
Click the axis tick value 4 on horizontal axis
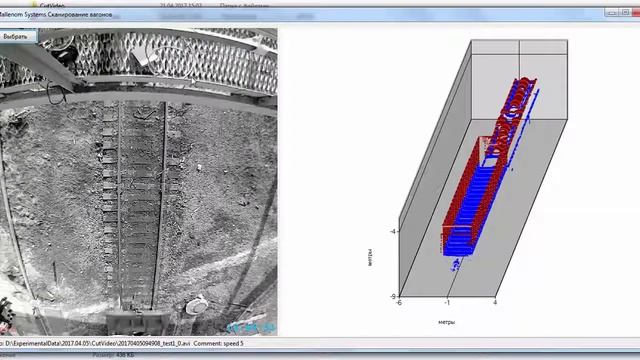[x=495, y=302]
